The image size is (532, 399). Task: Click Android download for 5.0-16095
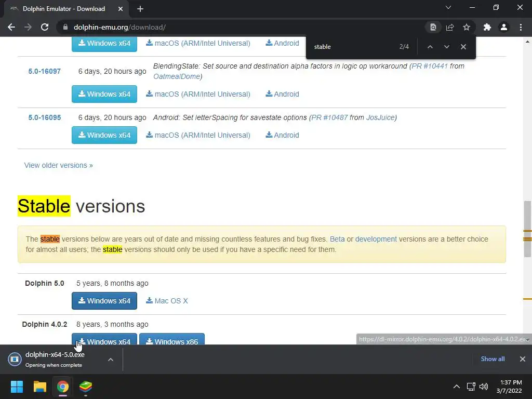coord(282,135)
